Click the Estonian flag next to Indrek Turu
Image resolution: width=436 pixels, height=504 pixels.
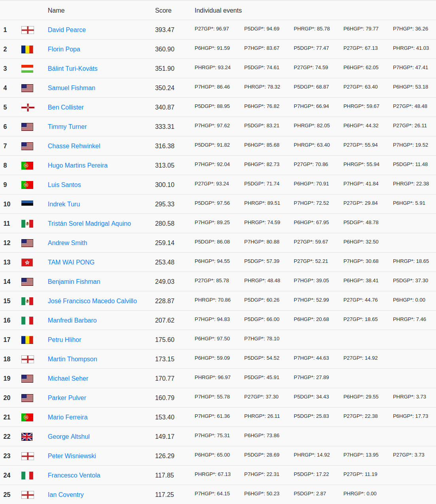click(x=27, y=204)
